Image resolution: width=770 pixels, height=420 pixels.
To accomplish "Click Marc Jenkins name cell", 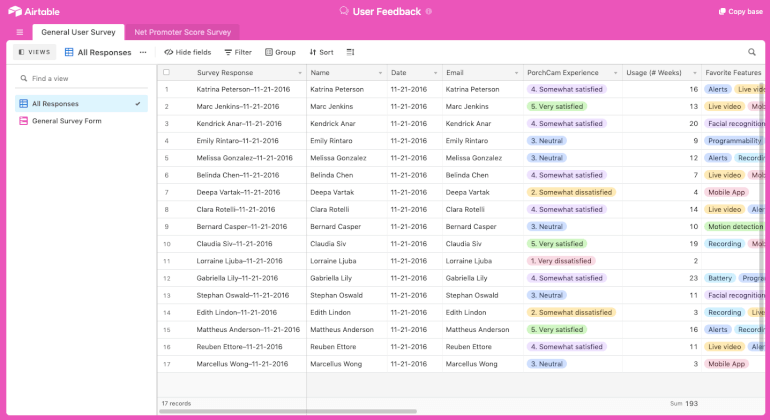I will [x=347, y=107].
